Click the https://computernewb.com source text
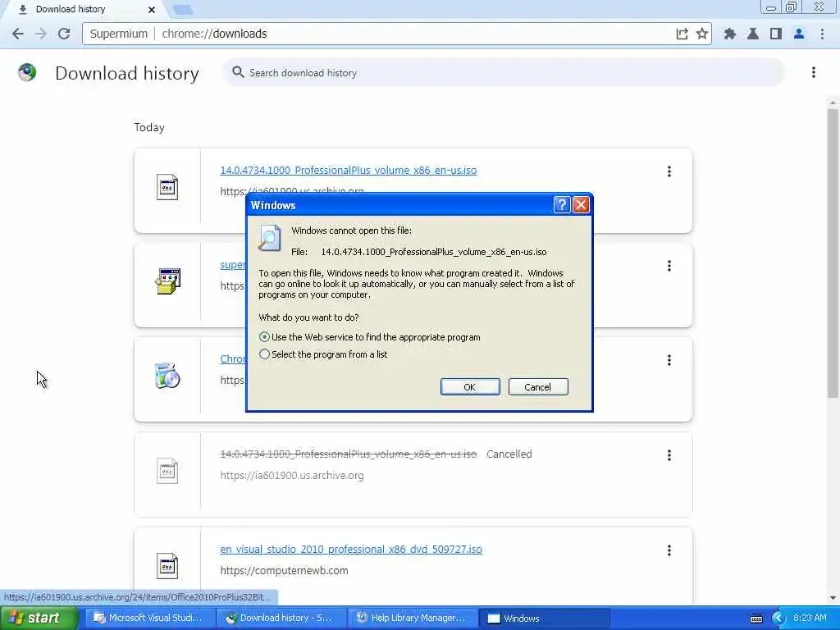The width and height of the screenshot is (840, 630). 284,571
